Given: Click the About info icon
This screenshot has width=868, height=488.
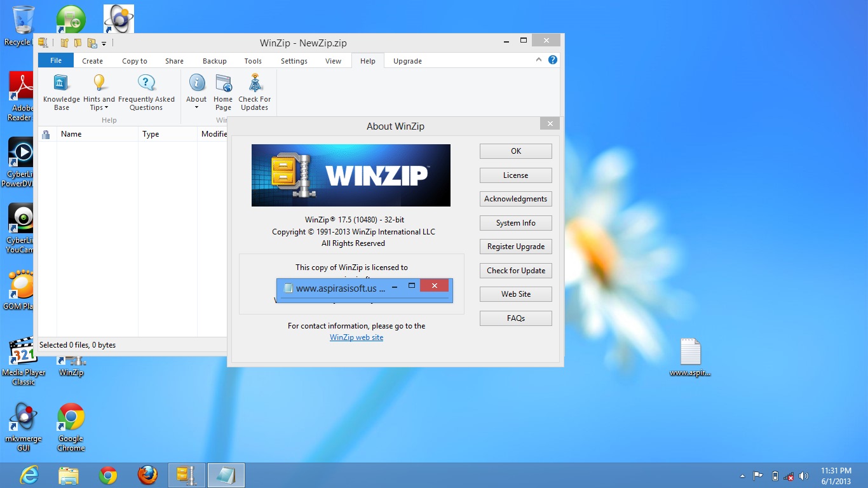Looking at the screenshot, I should (x=197, y=83).
